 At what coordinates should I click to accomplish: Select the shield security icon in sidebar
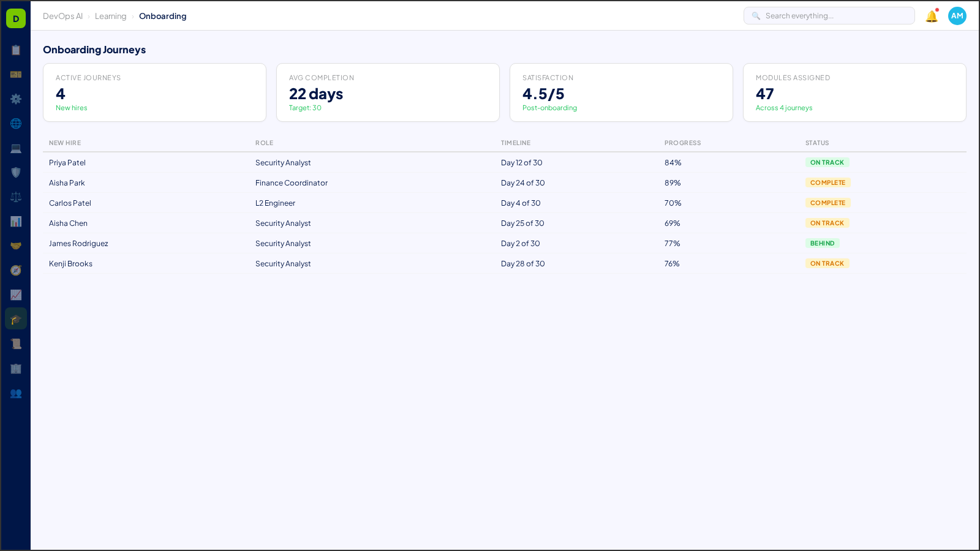pyautogui.click(x=16, y=172)
